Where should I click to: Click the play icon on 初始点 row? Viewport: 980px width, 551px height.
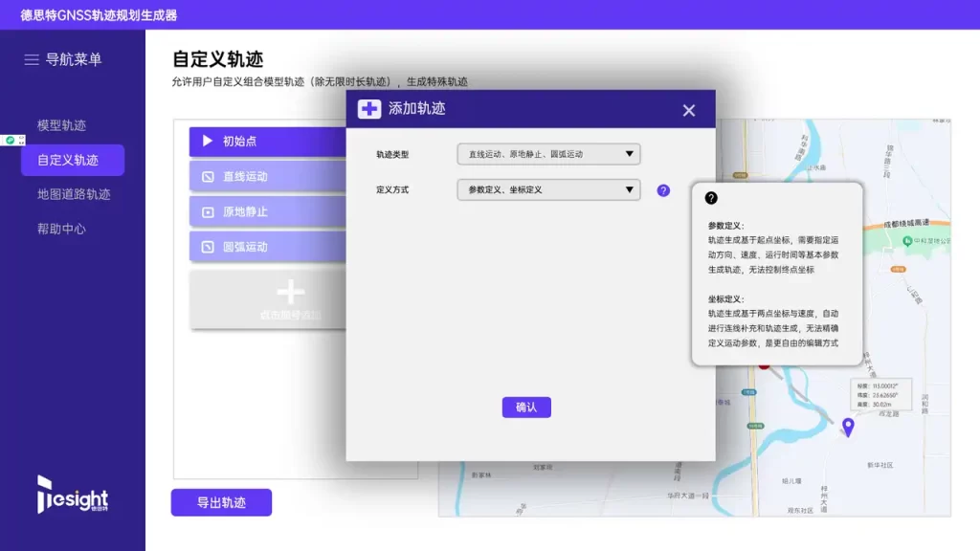pyautogui.click(x=208, y=142)
